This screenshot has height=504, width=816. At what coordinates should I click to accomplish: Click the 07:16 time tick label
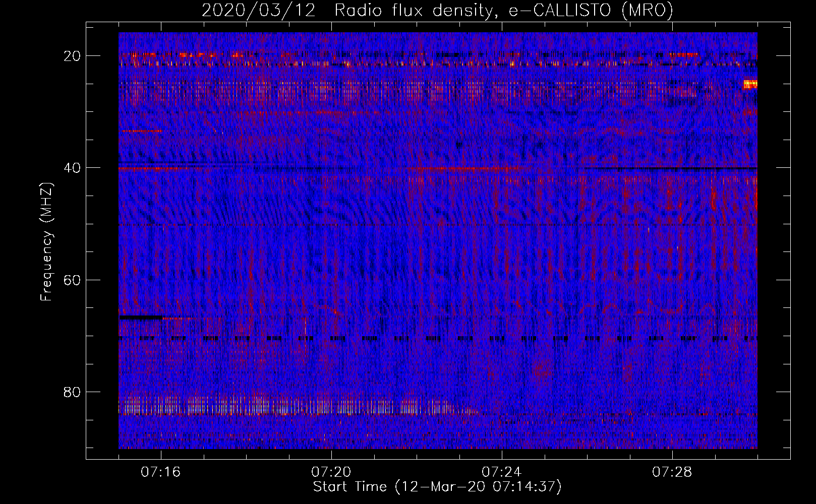[x=161, y=472]
